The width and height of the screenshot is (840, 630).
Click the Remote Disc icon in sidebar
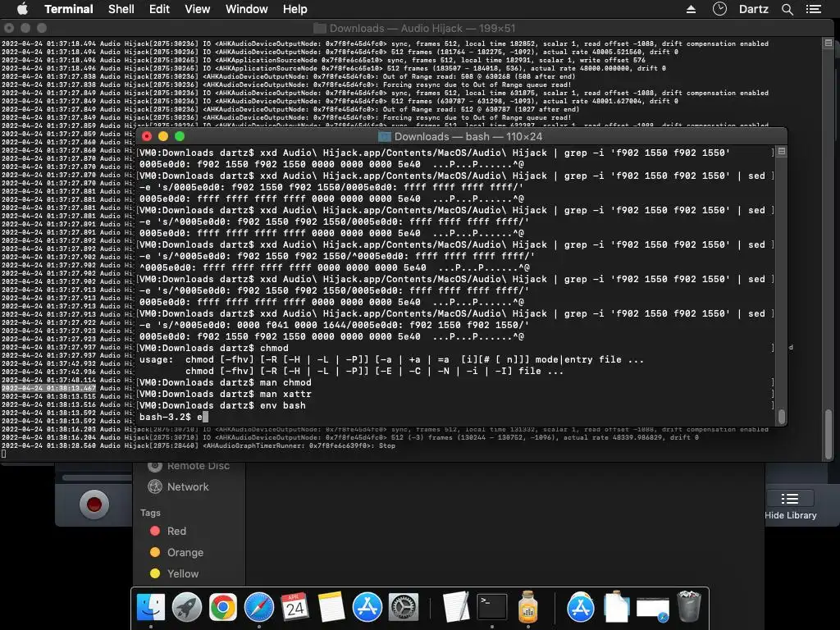click(155, 466)
